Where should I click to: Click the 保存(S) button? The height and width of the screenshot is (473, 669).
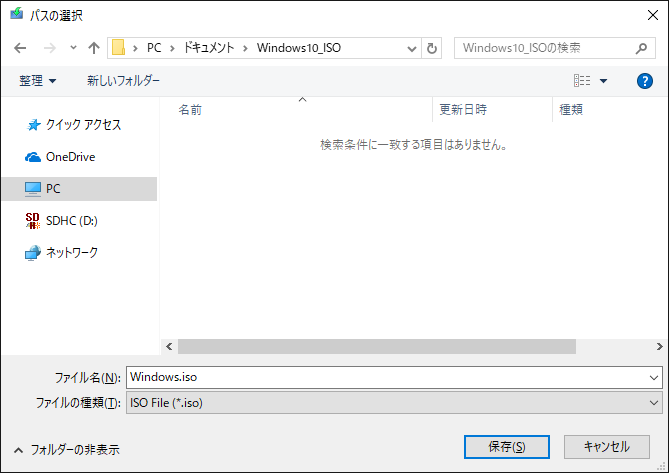(507, 447)
